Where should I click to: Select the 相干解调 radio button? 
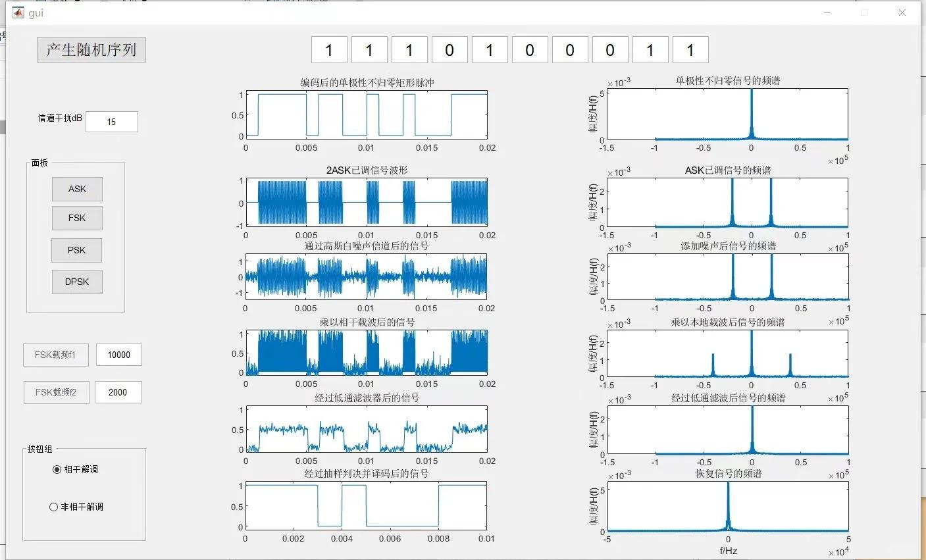57,469
